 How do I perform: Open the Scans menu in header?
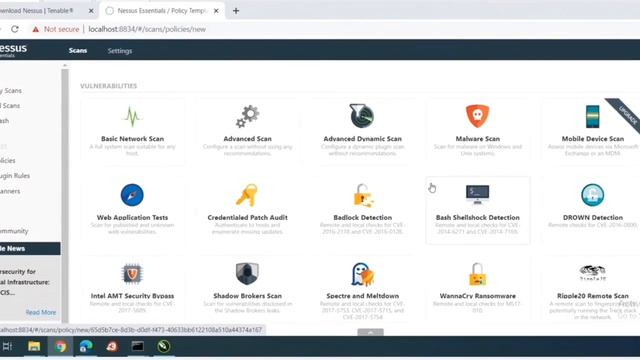78,51
